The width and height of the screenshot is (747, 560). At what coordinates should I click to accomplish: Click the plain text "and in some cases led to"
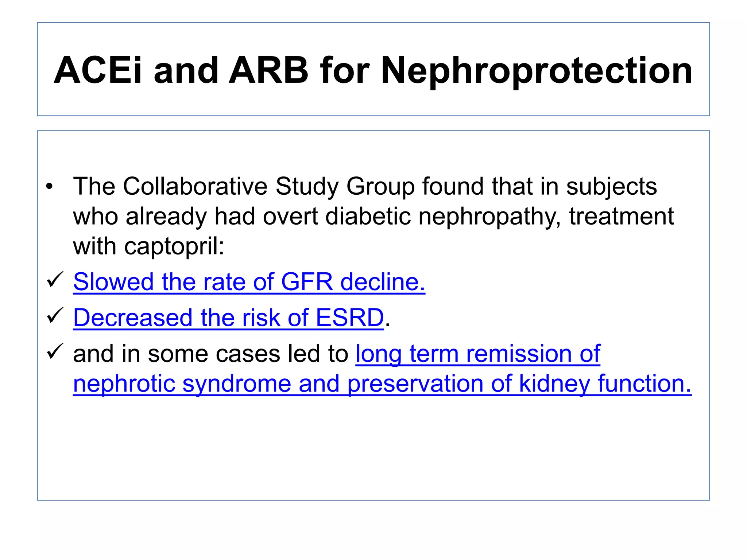pyautogui.click(x=211, y=354)
